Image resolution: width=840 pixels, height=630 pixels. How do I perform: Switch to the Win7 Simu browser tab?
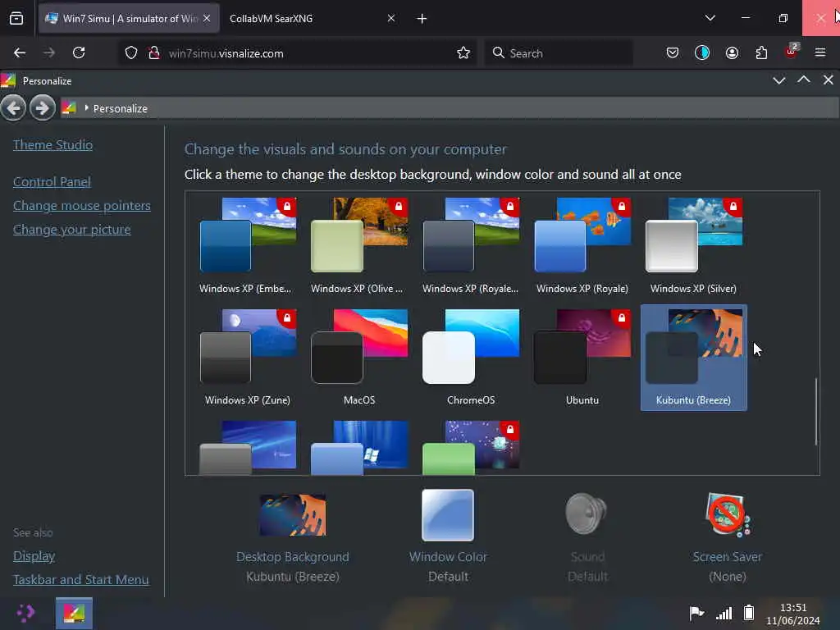[x=129, y=18]
